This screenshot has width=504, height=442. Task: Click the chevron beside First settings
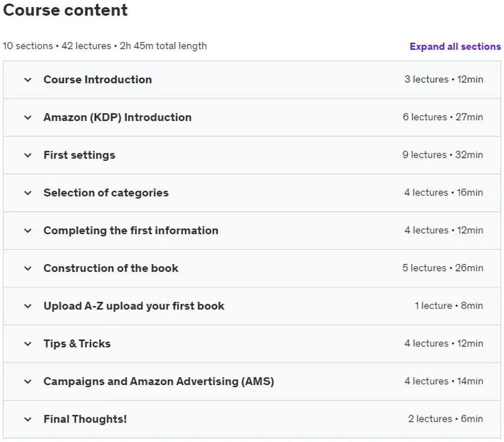(x=28, y=155)
